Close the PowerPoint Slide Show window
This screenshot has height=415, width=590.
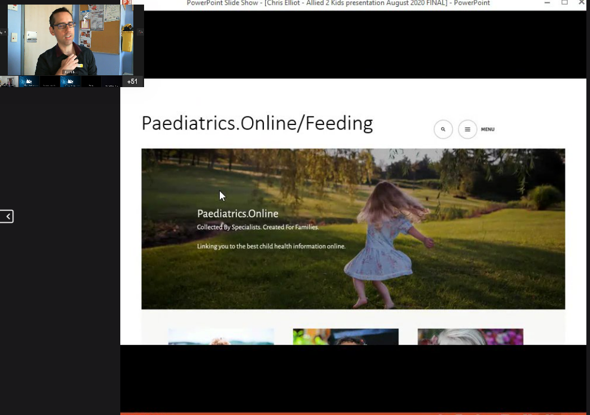point(581,3)
